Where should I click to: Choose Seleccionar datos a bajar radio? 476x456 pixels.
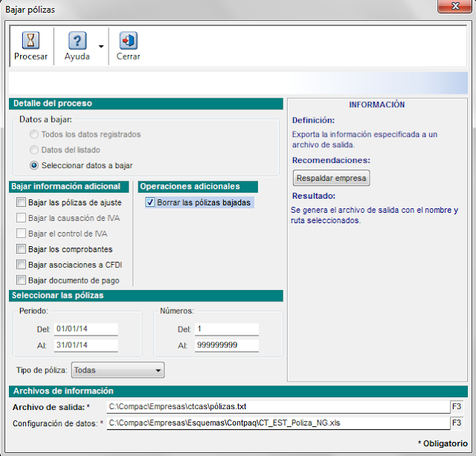click(x=34, y=165)
